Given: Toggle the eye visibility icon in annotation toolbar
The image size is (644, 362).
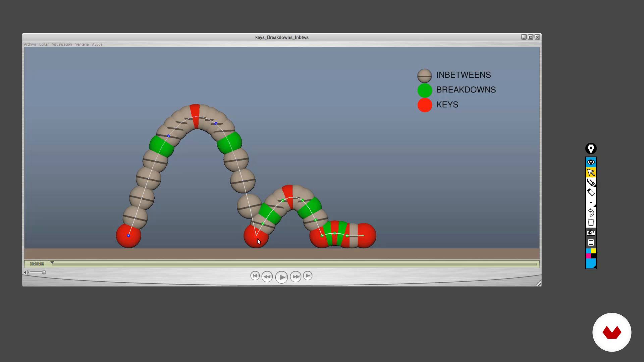Looking at the screenshot, I should [x=591, y=162].
